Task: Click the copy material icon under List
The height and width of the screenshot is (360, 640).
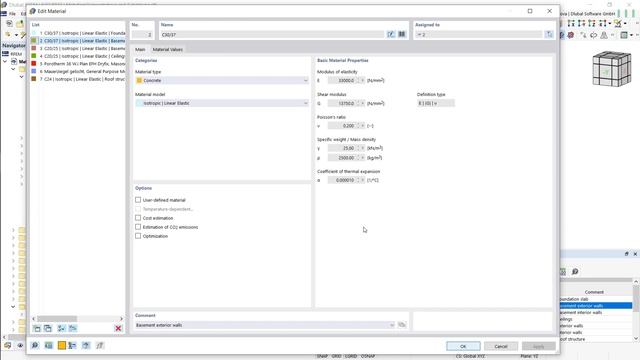Action: click(48, 328)
